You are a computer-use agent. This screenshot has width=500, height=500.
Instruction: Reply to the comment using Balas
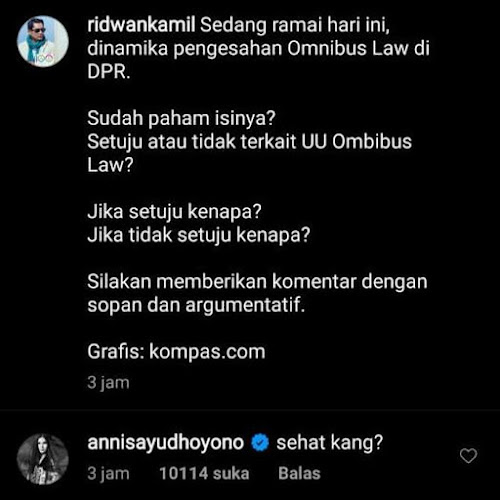click(x=299, y=473)
